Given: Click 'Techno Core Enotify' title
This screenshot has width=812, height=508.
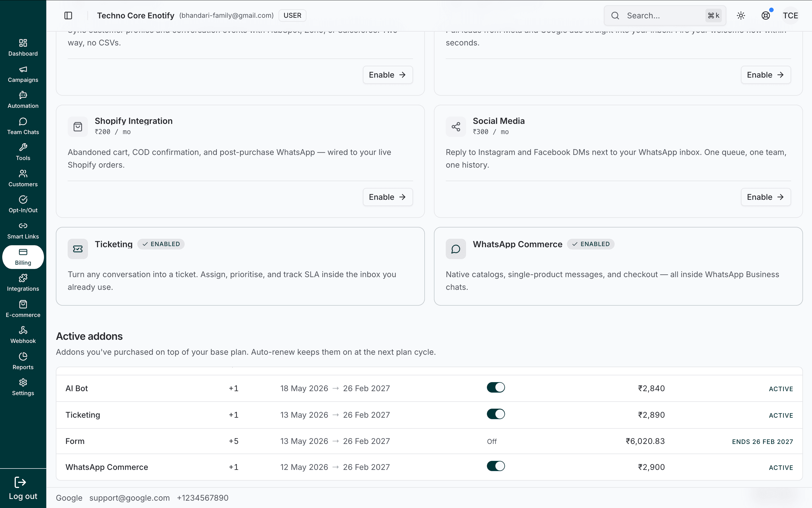Looking at the screenshot, I should point(136,16).
